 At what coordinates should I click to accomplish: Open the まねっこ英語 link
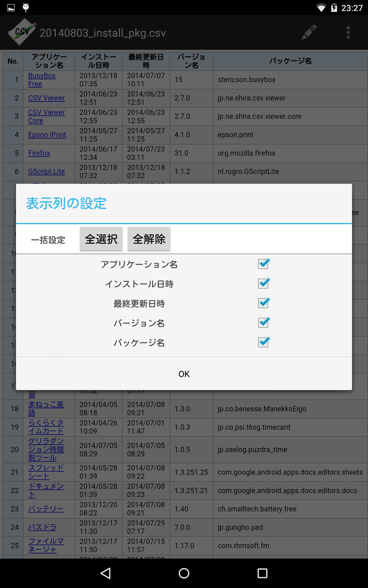point(46,409)
